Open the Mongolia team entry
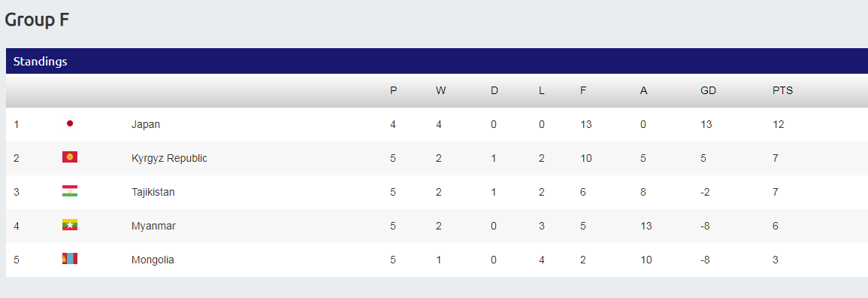 pos(153,260)
